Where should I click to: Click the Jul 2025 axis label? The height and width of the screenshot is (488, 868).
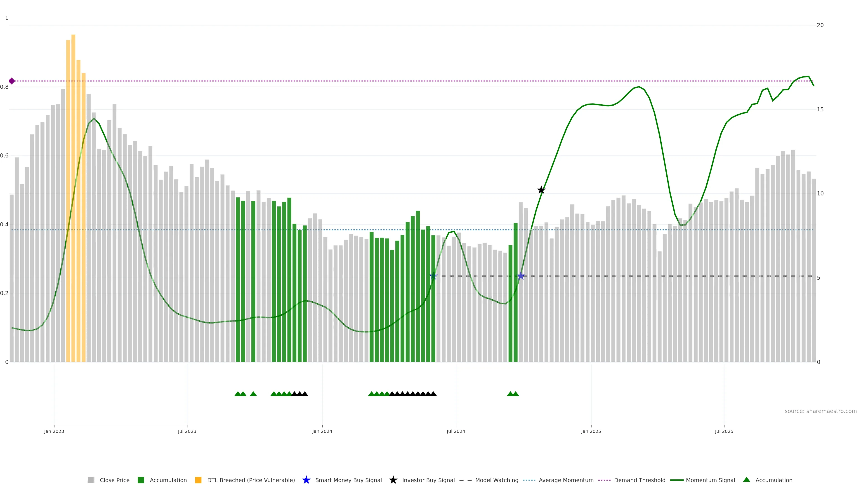coord(724,431)
